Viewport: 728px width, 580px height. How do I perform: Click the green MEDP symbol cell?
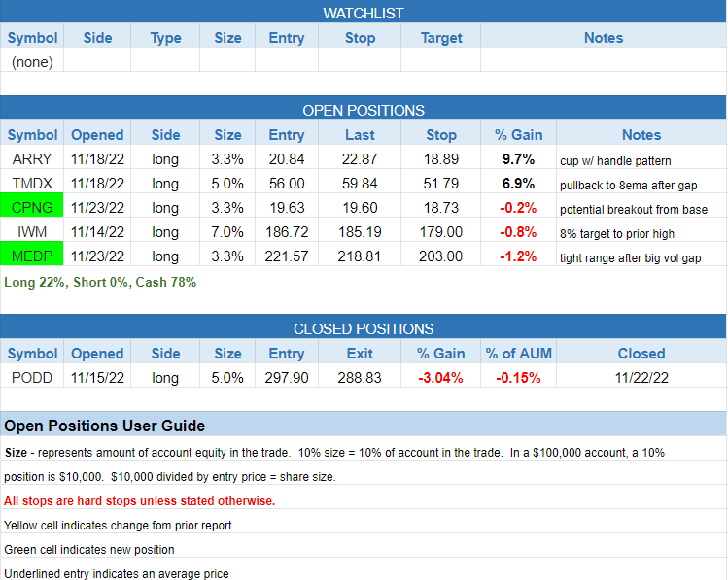tap(32, 256)
